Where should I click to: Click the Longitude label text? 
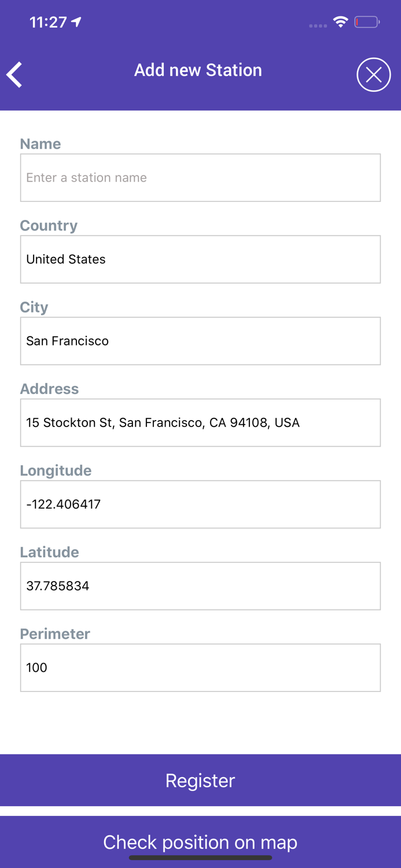(56, 470)
